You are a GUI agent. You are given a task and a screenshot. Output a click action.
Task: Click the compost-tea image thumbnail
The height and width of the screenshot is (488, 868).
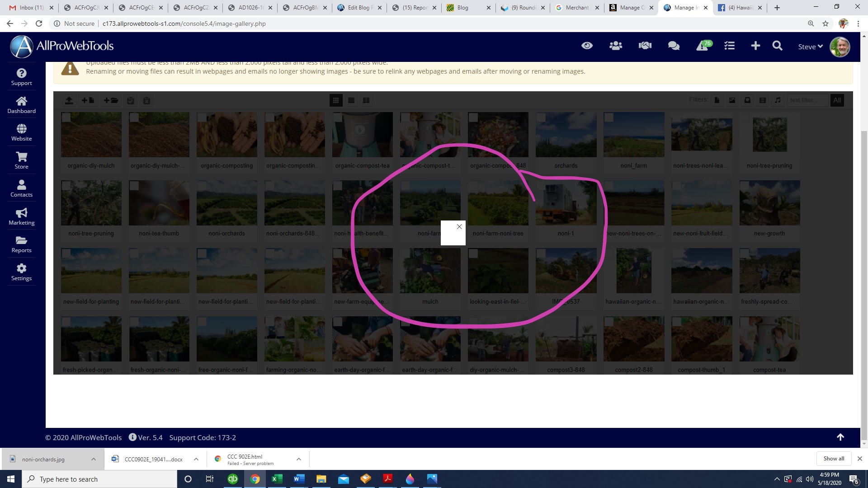[769, 339]
